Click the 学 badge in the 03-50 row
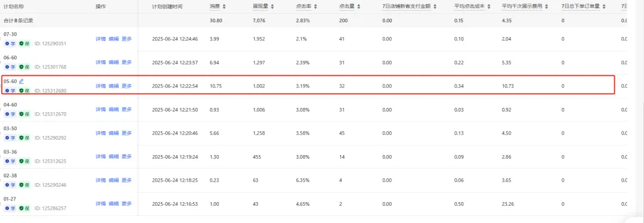644x223 pixels. (x=10, y=138)
